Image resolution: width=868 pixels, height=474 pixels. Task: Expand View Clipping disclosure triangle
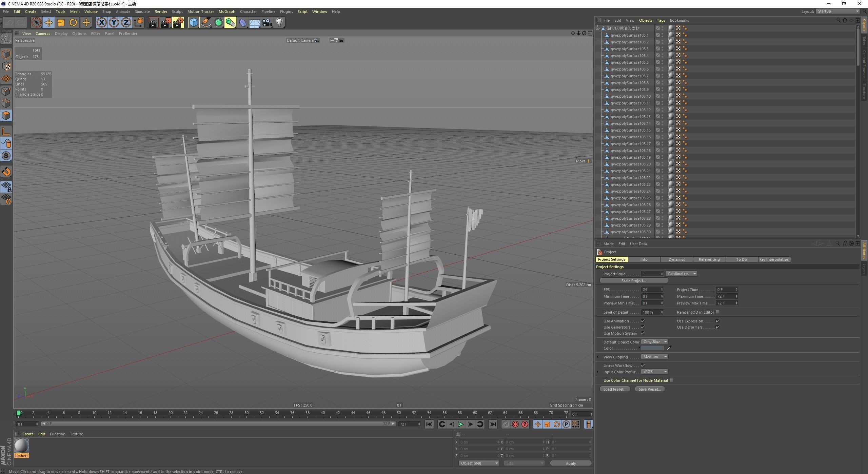pos(598,357)
